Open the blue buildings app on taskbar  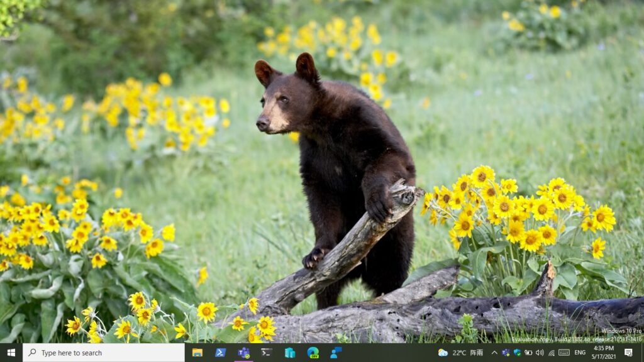[290, 353]
